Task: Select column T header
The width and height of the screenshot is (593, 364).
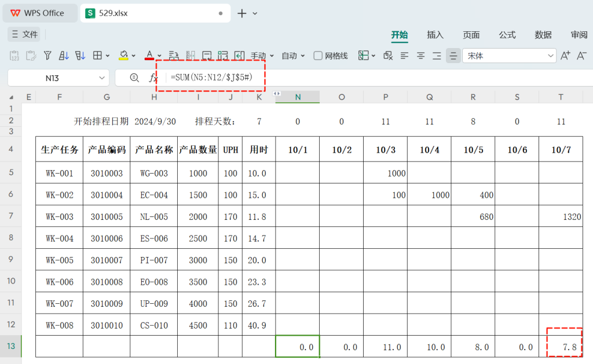Action: point(561,97)
